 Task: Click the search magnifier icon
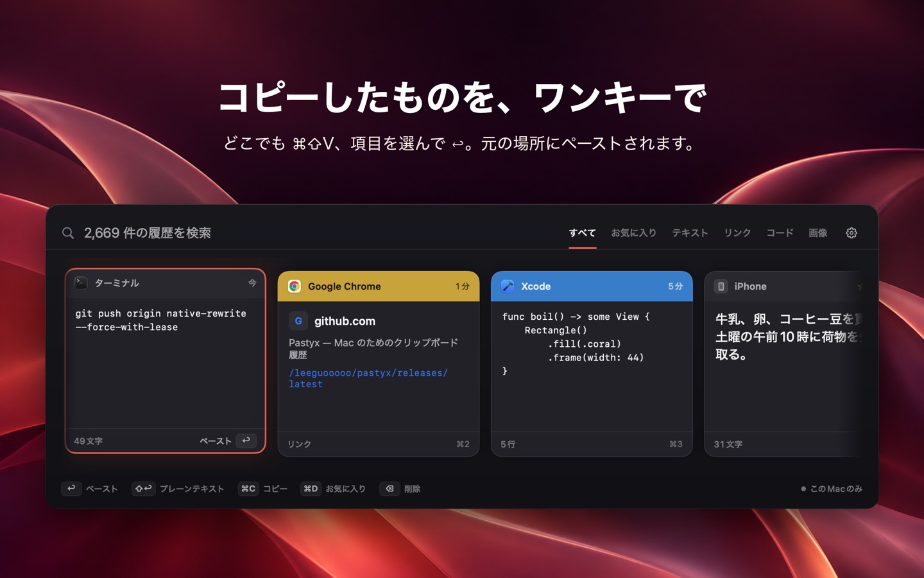(x=68, y=233)
